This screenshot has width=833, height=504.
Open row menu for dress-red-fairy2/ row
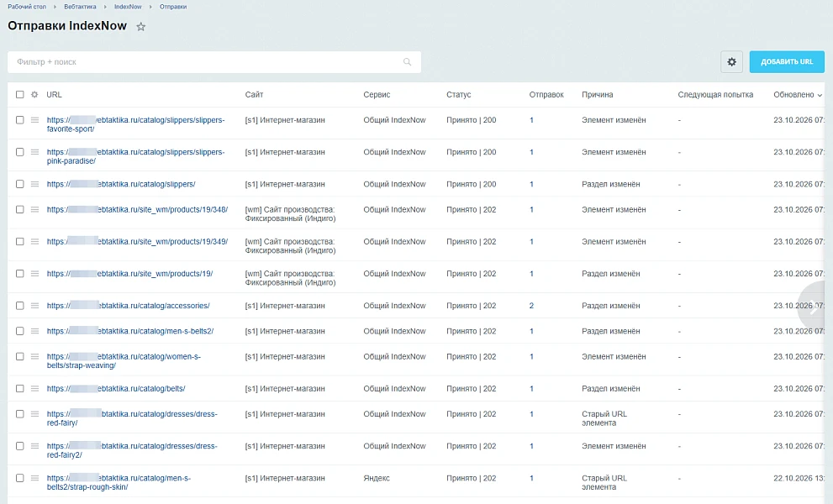(34, 446)
